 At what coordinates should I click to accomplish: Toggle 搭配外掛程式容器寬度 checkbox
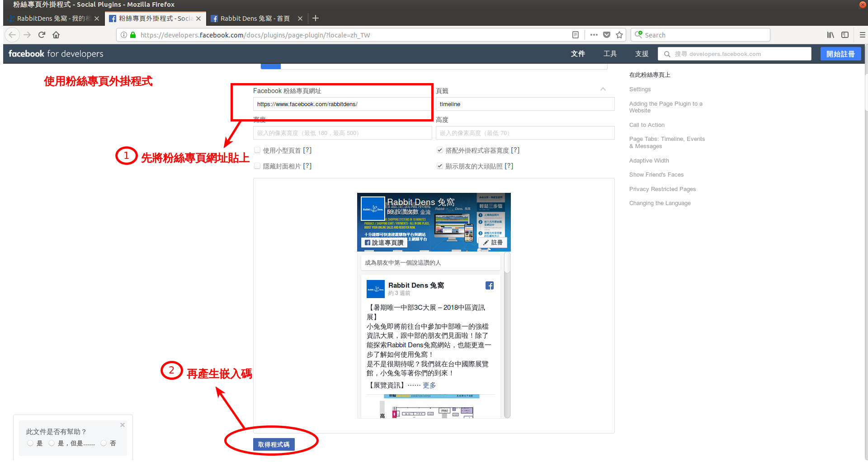tap(440, 150)
